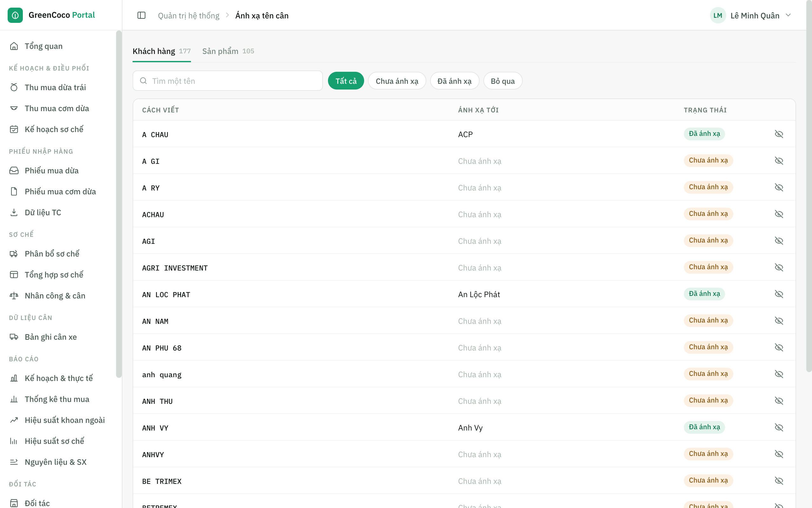Viewport: 812px width, 508px height.
Task: Open Kế hoạch sơ chế calendar icon
Action: [14, 129]
